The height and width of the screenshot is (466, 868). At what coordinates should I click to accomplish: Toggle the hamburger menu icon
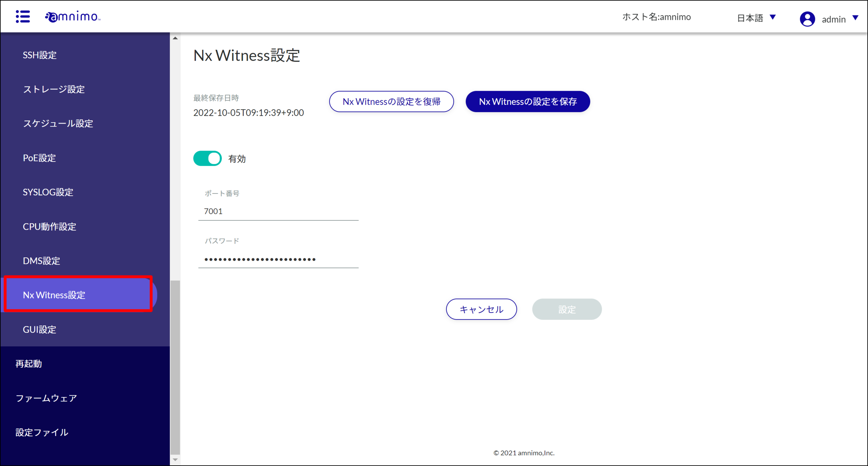[23, 16]
